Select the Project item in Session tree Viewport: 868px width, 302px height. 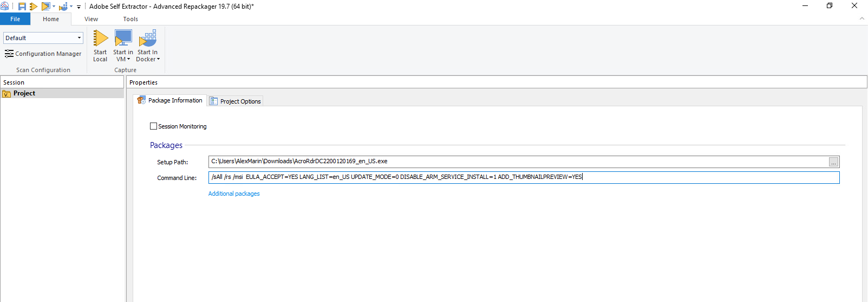[62, 93]
